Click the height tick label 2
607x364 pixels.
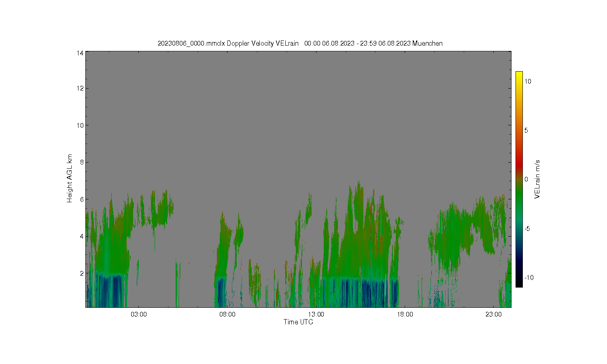pos(82,273)
